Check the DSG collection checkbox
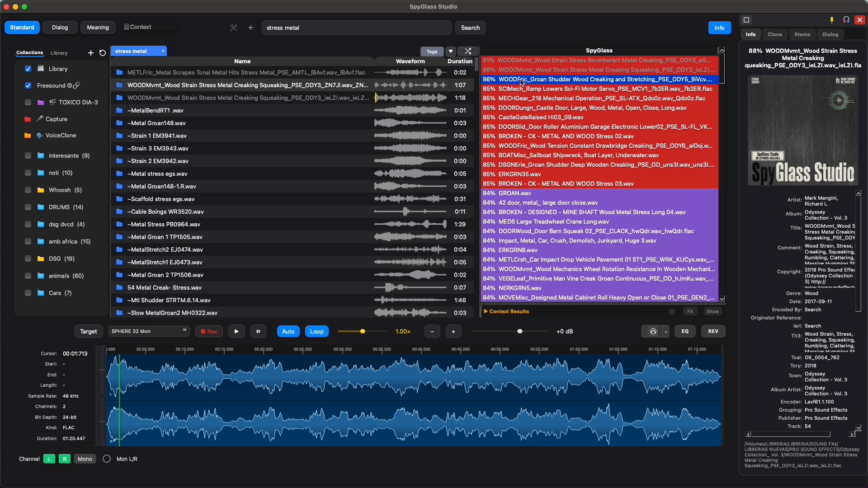The height and width of the screenshot is (488, 868). point(28,258)
